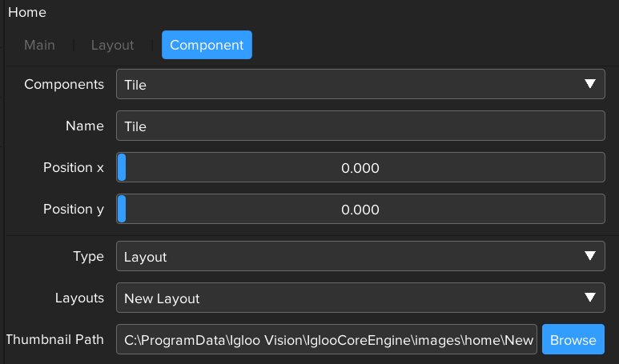Select the Component tab

(x=207, y=46)
